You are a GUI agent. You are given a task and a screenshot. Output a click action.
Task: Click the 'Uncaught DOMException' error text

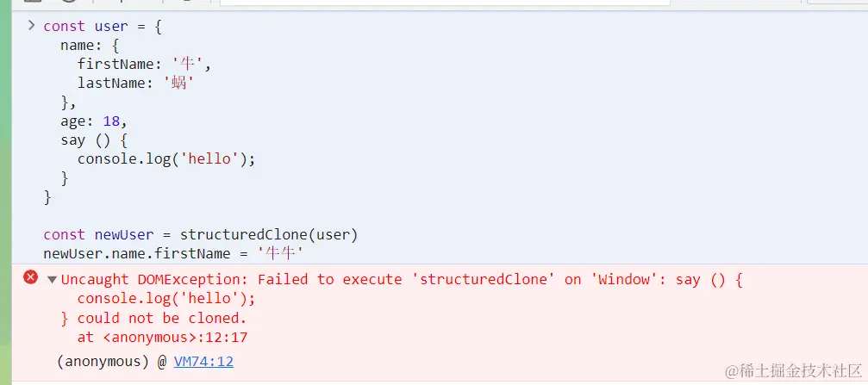coord(155,279)
